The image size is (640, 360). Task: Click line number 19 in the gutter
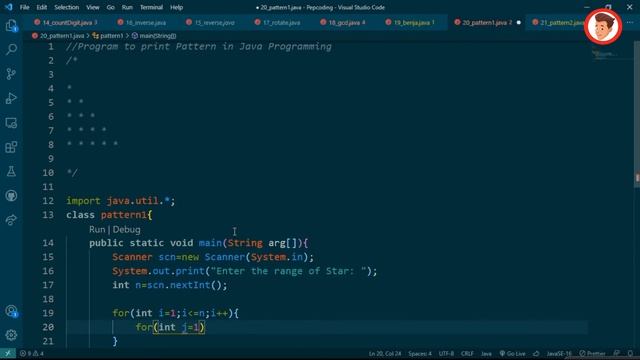click(x=48, y=313)
